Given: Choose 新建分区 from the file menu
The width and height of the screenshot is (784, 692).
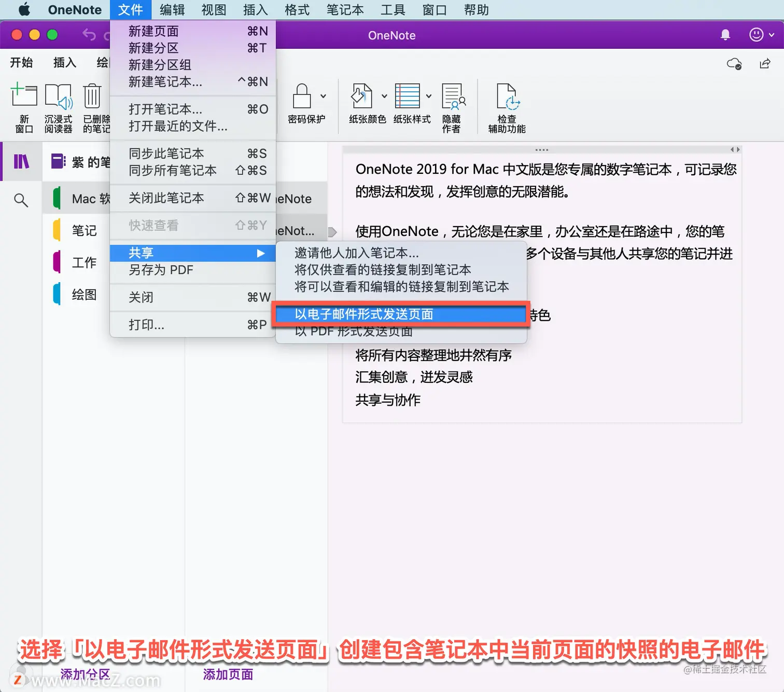Looking at the screenshot, I should click(193, 48).
